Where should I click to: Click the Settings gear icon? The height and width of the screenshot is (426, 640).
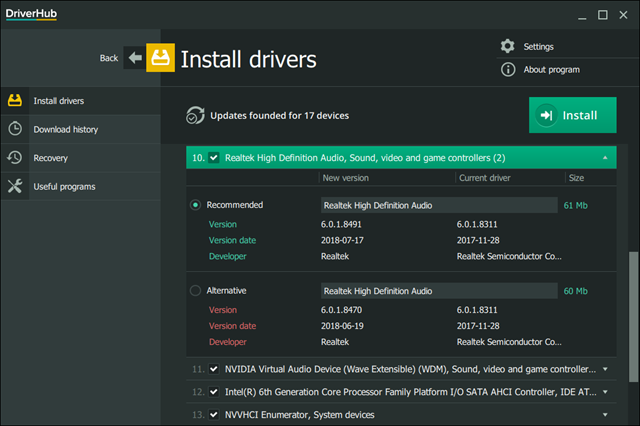pos(508,46)
